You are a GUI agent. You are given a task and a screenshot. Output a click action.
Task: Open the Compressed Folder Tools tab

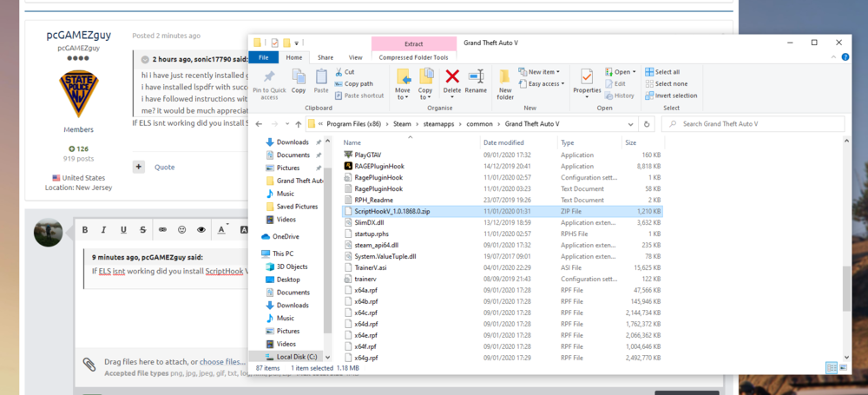(x=413, y=57)
